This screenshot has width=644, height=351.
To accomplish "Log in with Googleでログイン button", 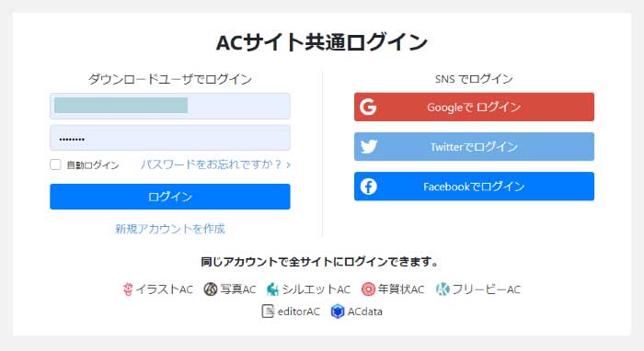I will [474, 107].
